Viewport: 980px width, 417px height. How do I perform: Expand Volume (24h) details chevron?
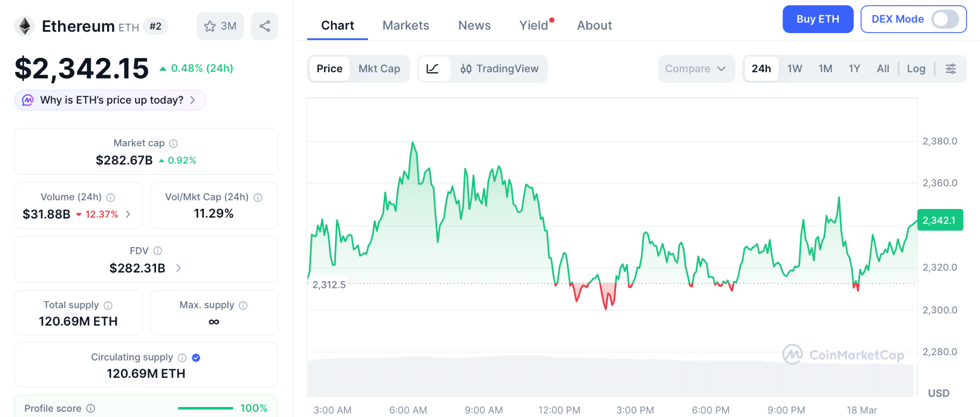[128, 214]
